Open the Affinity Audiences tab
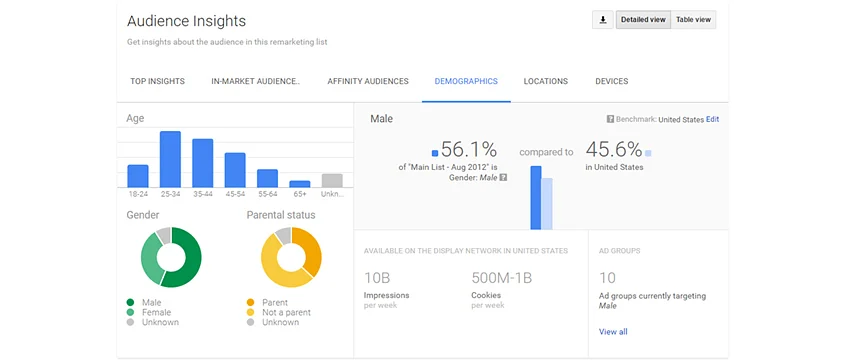Viewport: 848px width, 360px height. pyautogui.click(x=368, y=82)
